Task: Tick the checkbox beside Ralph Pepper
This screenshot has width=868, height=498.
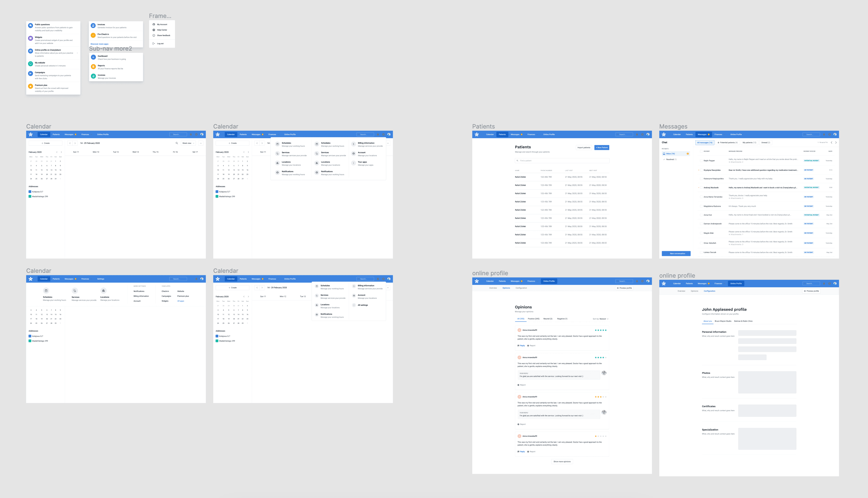Action: tap(701, 160)
